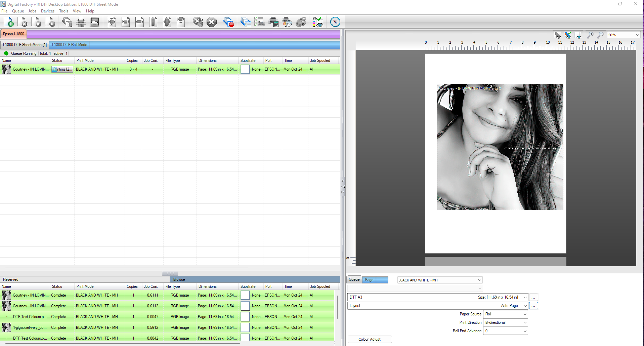Expand the BLACK AND WHITE - MH dropdown
644x346 pixels.
440,280
